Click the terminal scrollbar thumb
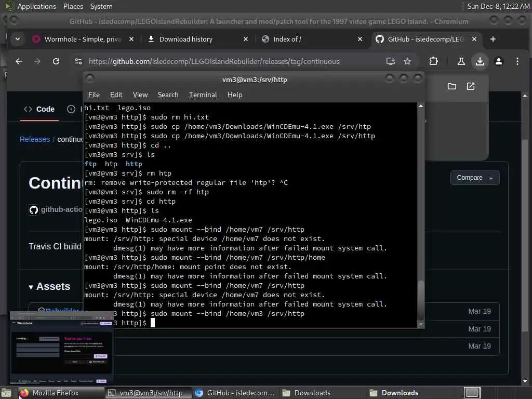This screenshot has height=399, width=532. (x=421, y=300)
